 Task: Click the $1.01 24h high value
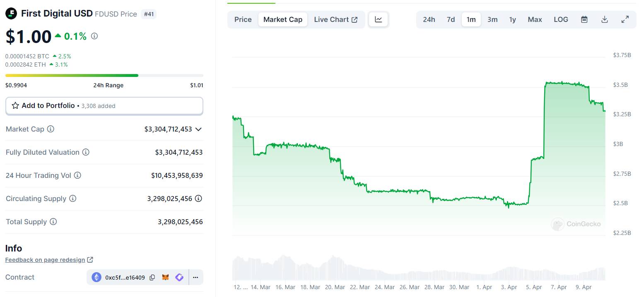(197, 85)
